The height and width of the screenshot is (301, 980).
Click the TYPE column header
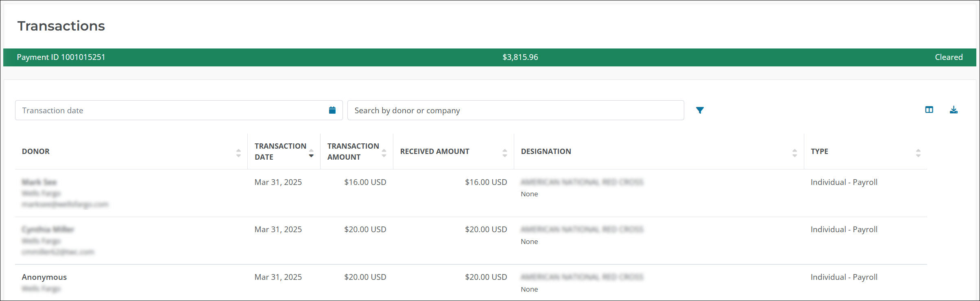click(x=819, y=152)
